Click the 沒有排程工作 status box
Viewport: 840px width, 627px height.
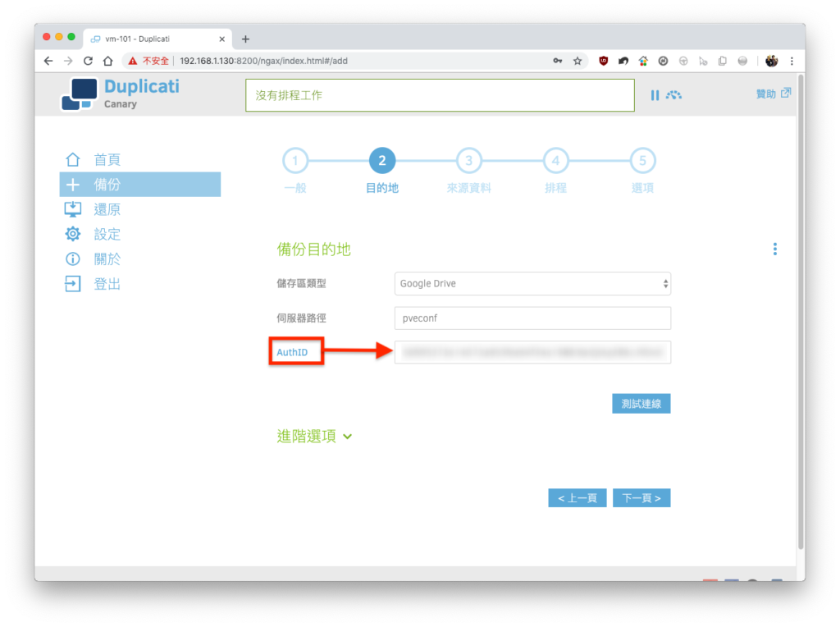tap(440, 95)
